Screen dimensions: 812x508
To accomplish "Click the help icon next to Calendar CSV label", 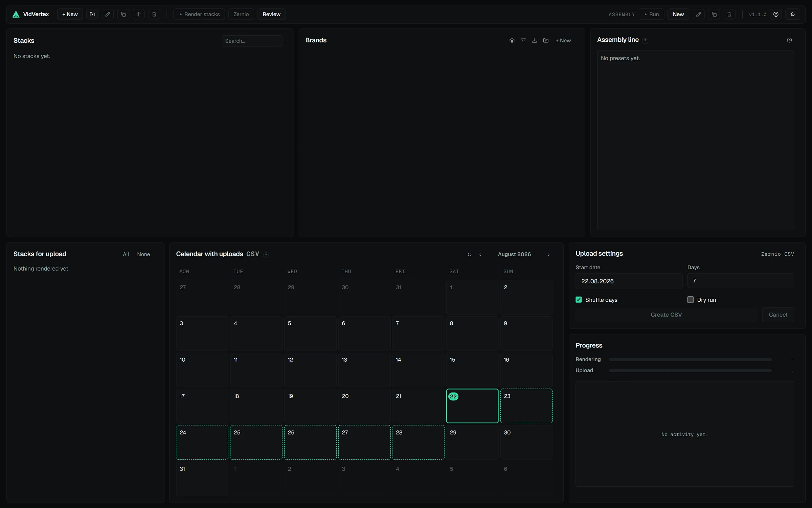I will 266,255.
